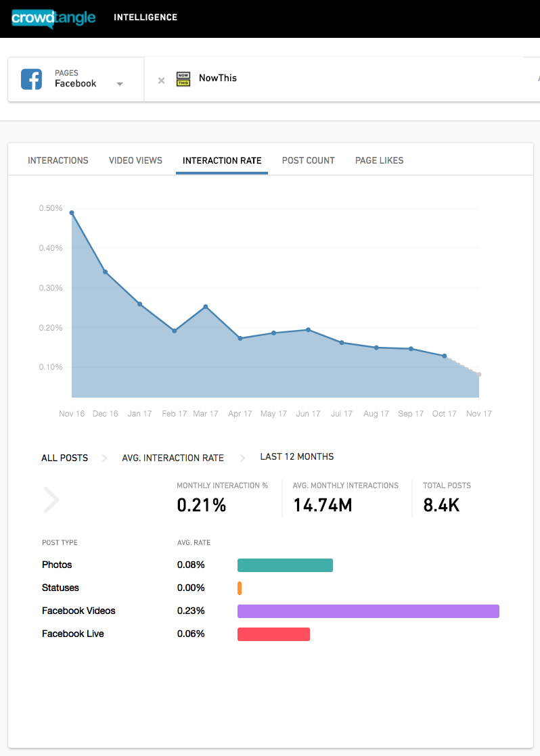Image resolution: width=540 pixels, height=756 pixels.
Task: Click the red Facebook Live bar
Action: [x=273, y=634]
